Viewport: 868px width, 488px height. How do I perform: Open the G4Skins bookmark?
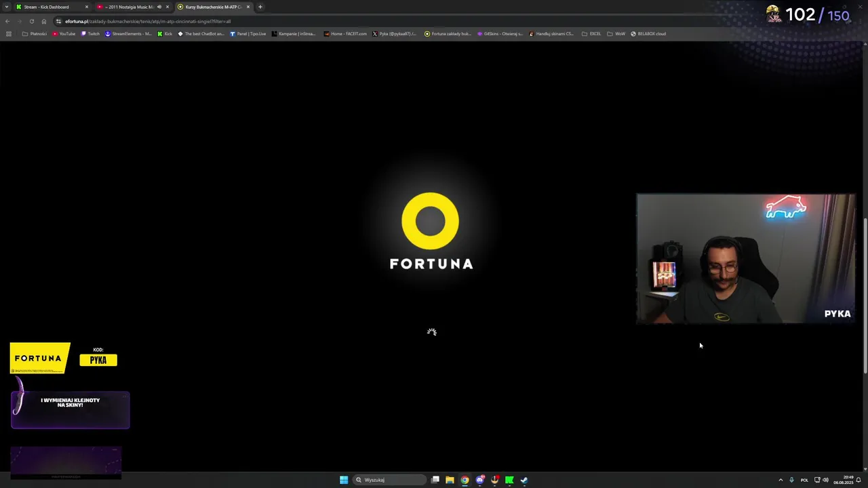[500, 34]
